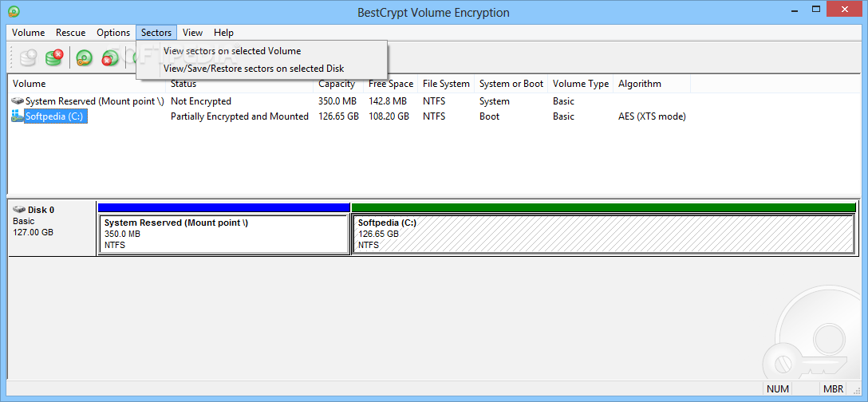
Task: Select System Reserved partition block in disk map
Action: (223, 235)
